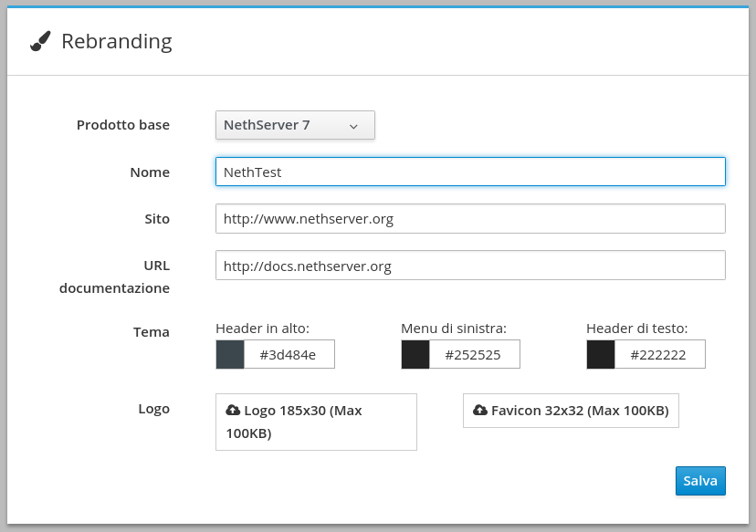
Task: Open Header di testo color swatch
Action: (601, 355)
